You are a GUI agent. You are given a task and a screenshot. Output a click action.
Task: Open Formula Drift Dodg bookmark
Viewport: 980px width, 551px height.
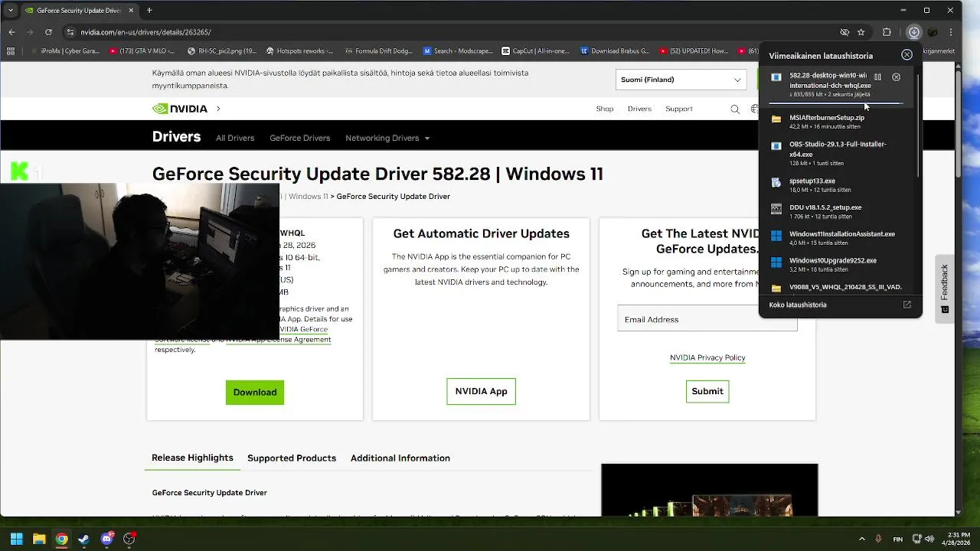tap(379, 51)
